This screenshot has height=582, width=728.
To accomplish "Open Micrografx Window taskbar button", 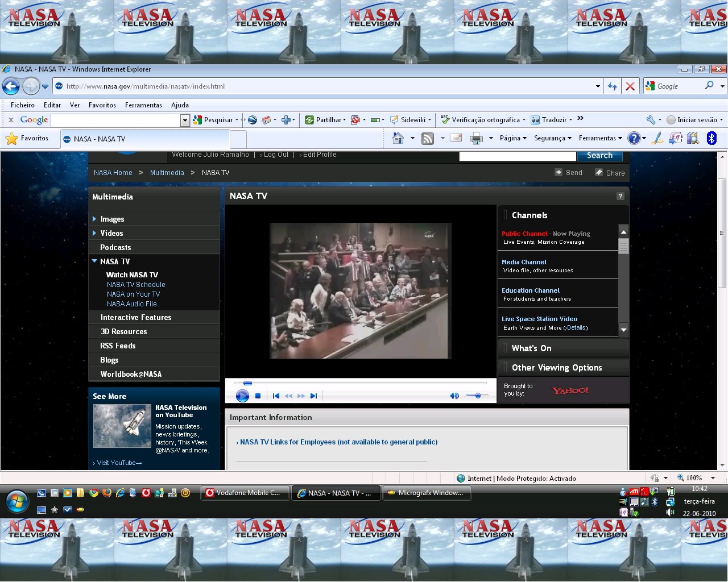I will pos(427,493).
